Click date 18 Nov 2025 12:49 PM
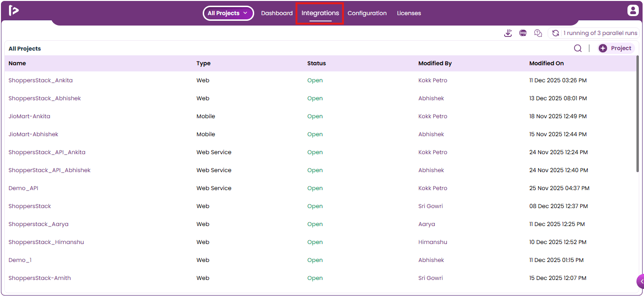 click(558, 116)
